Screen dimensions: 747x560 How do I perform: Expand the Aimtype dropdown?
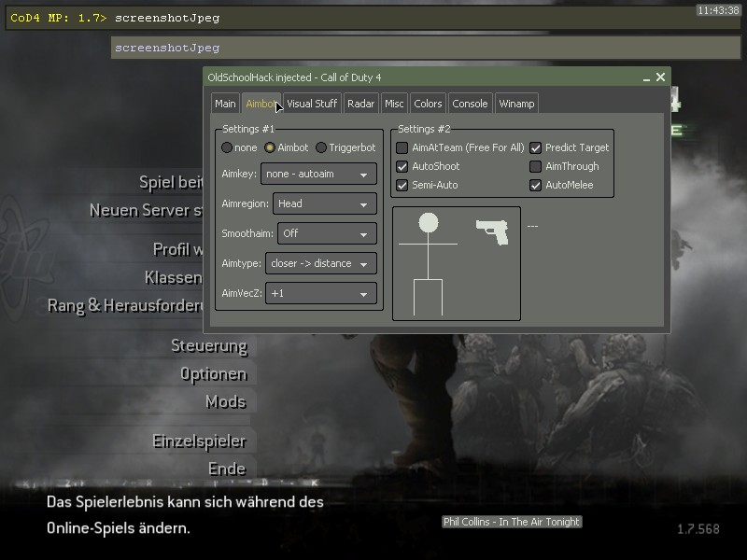coord(321,263)
